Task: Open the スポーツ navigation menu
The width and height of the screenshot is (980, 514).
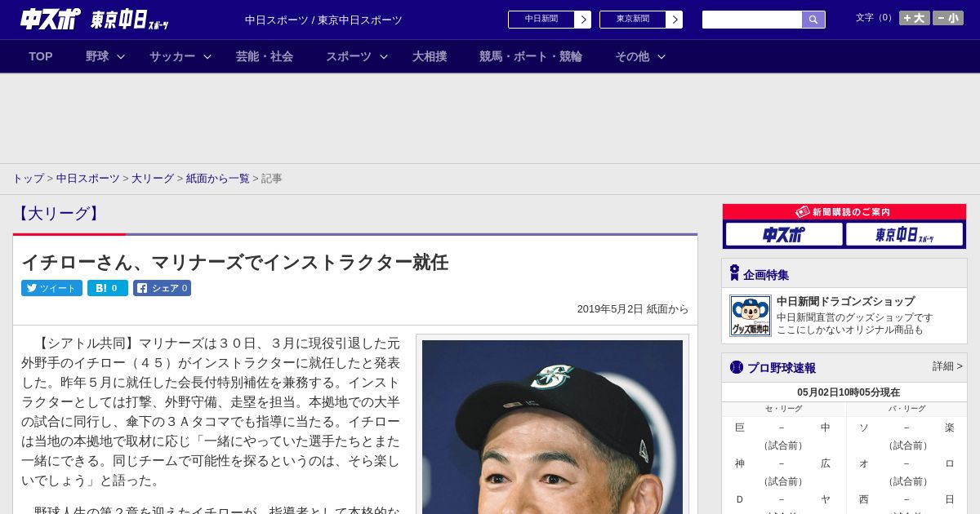Action: pos(349,56)
